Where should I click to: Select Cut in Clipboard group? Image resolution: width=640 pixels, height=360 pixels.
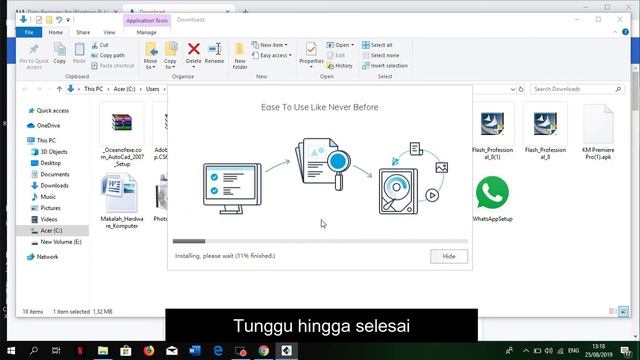[100, 45]
